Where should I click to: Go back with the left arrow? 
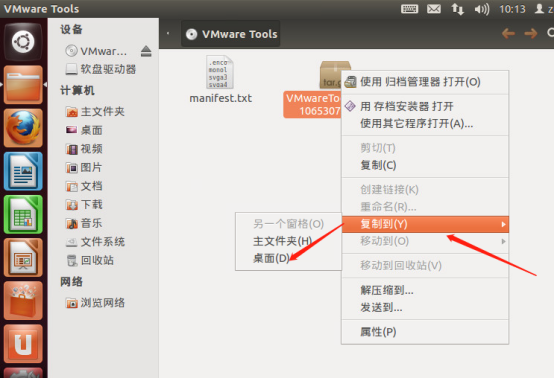point(508,34)
